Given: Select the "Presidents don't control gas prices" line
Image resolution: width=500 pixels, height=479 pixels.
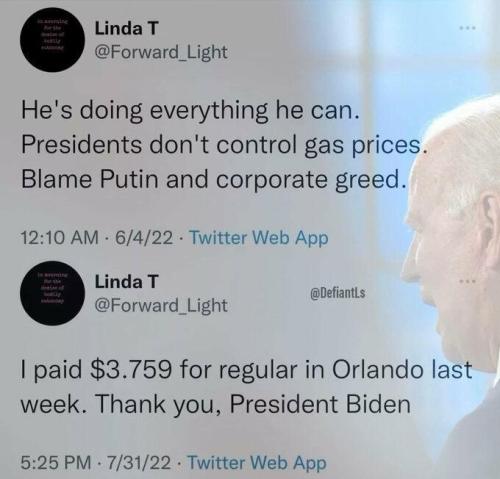Looking at the screenshot, I should pyautogui.click(x=223, y=145).
